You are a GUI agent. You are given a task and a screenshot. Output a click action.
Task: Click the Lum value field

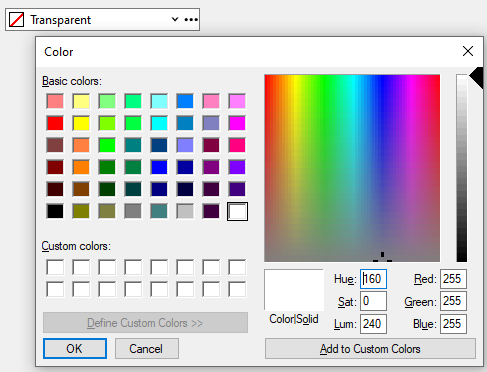coord(373,324)
